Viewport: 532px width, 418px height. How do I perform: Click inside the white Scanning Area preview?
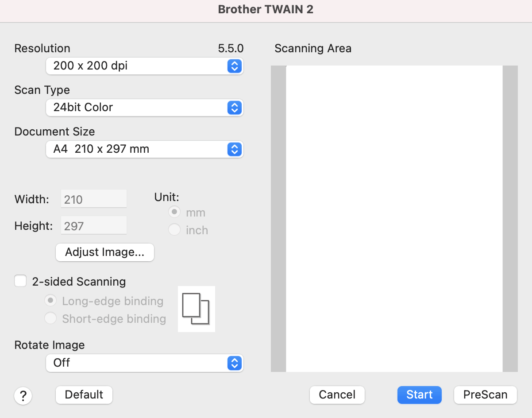pyautogui.click(x=394, y=218)
